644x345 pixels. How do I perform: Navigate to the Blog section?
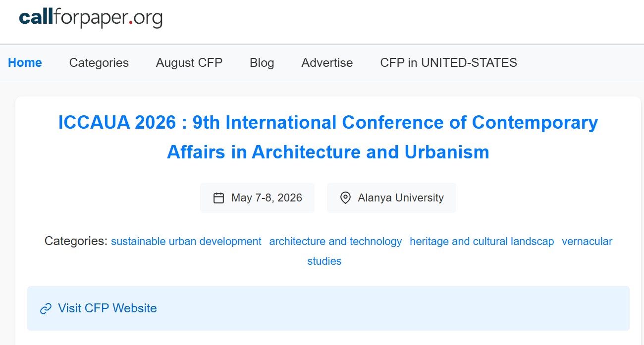(262, 63)
